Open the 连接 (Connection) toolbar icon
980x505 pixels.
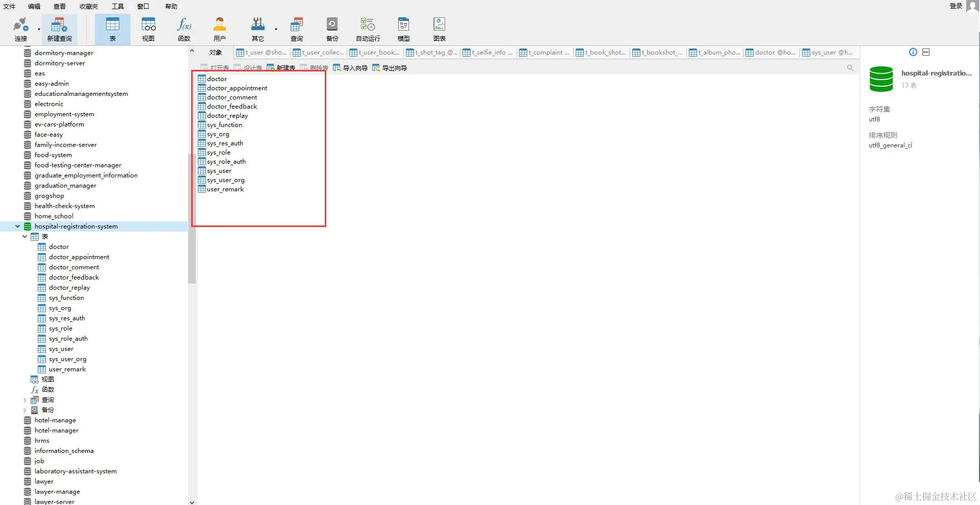coord(21,29)
